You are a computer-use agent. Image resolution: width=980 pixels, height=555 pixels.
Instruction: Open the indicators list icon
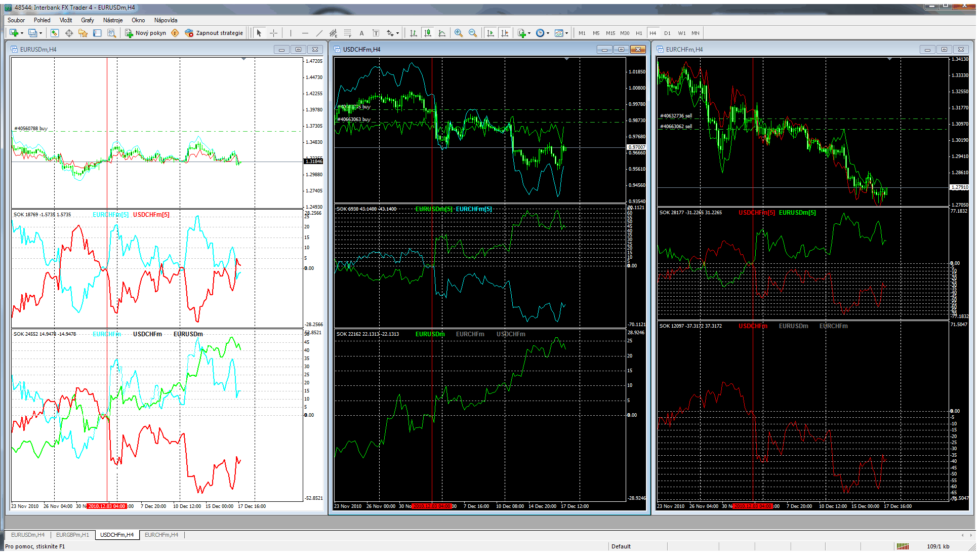(x=522, y=33)
